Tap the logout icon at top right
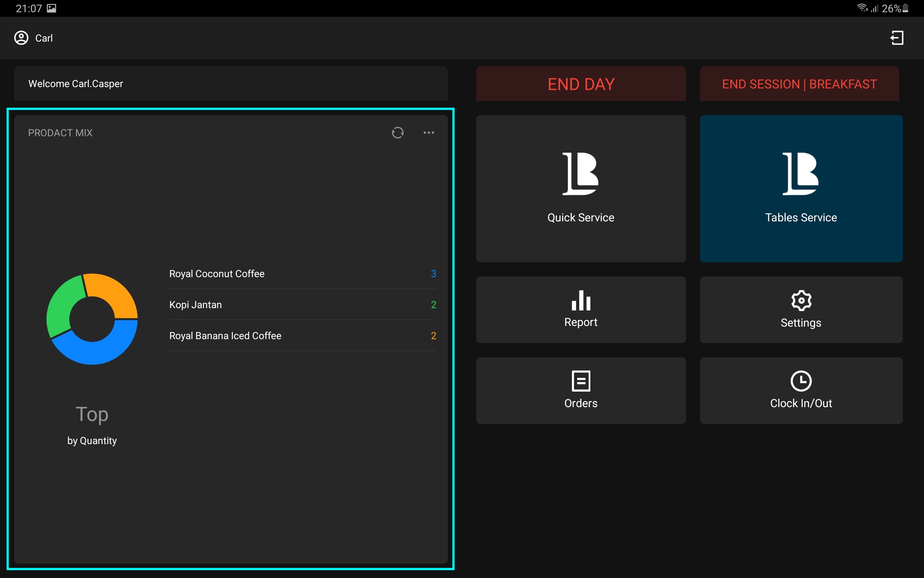This screenshot has width=924, height=578. (897, 38)
